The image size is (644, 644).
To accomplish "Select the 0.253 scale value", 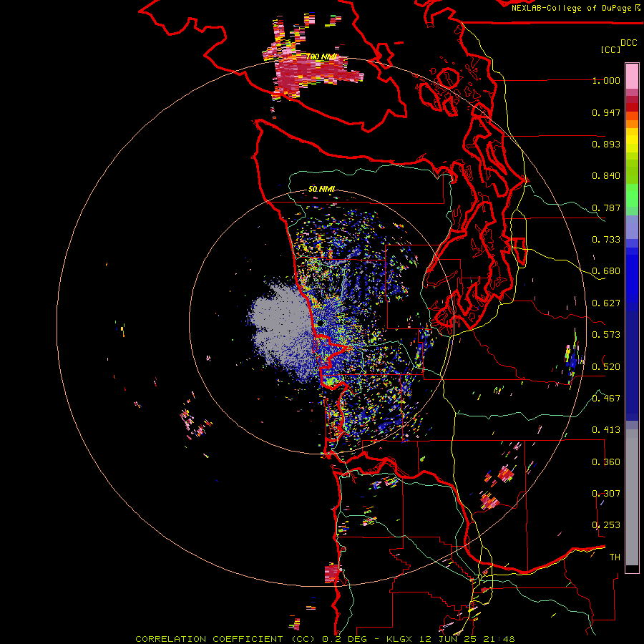I will click(606, 525).
